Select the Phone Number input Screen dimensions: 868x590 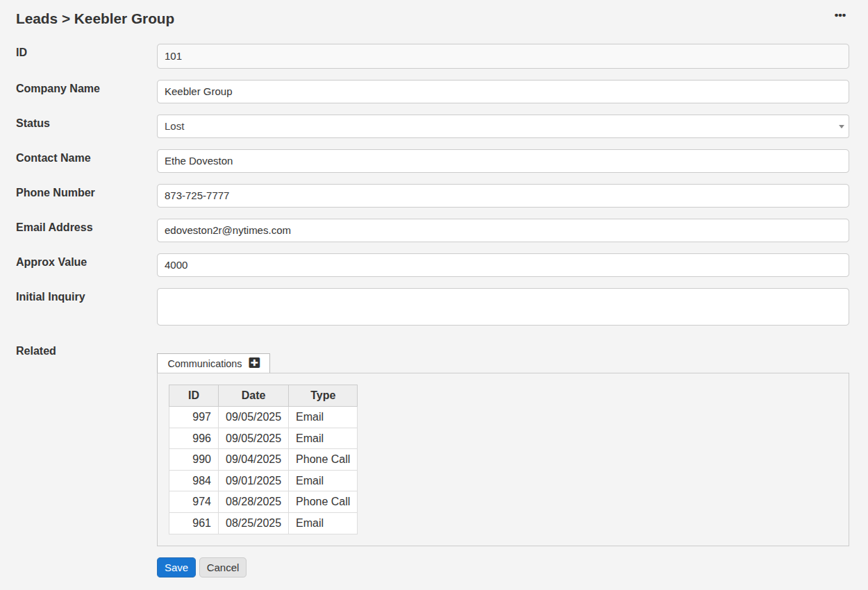502,196
